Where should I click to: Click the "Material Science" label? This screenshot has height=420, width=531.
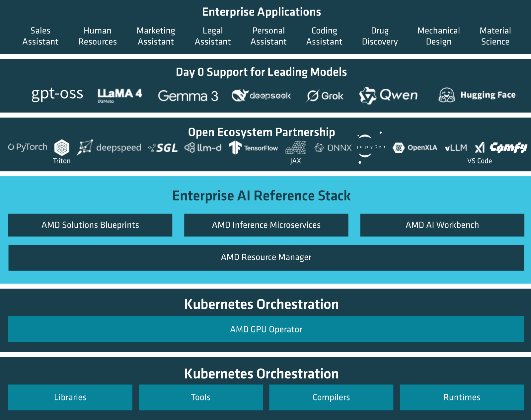(495, 36)
